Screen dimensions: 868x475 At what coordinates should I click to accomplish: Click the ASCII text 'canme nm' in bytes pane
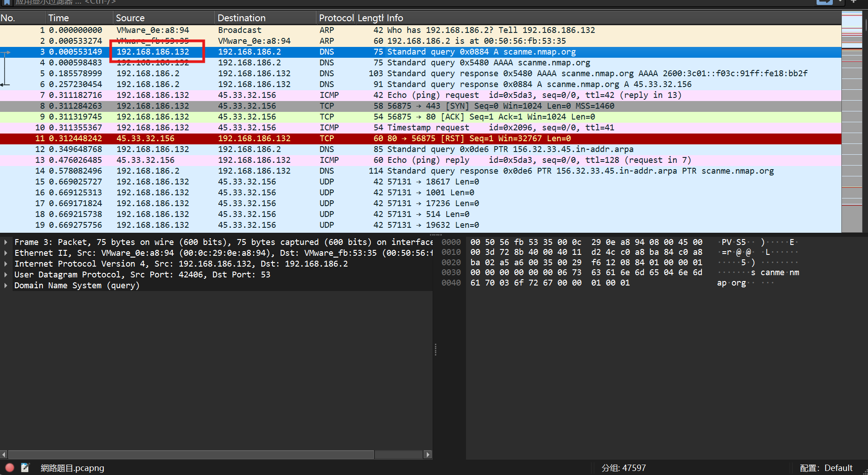click(x=780, y=272)
